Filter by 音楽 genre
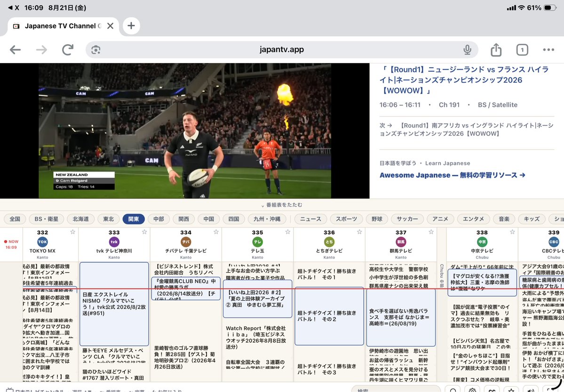The width and height of the screenshot is (564, 392). (504, 219)
